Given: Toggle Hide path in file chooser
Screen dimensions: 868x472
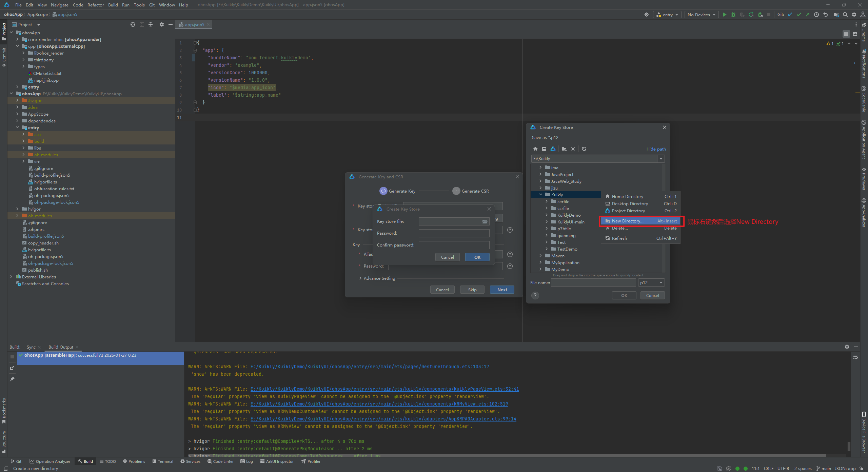Looking at the screenshot, I should [x=656, y=149].
